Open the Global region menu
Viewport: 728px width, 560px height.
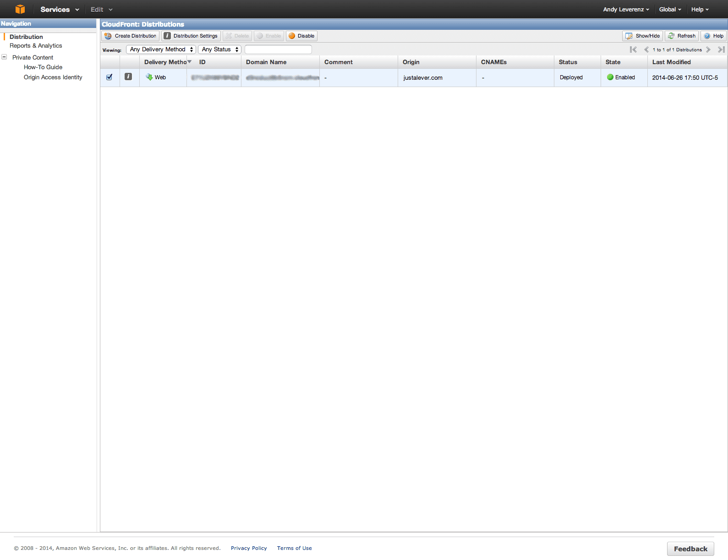pos(670,10)
